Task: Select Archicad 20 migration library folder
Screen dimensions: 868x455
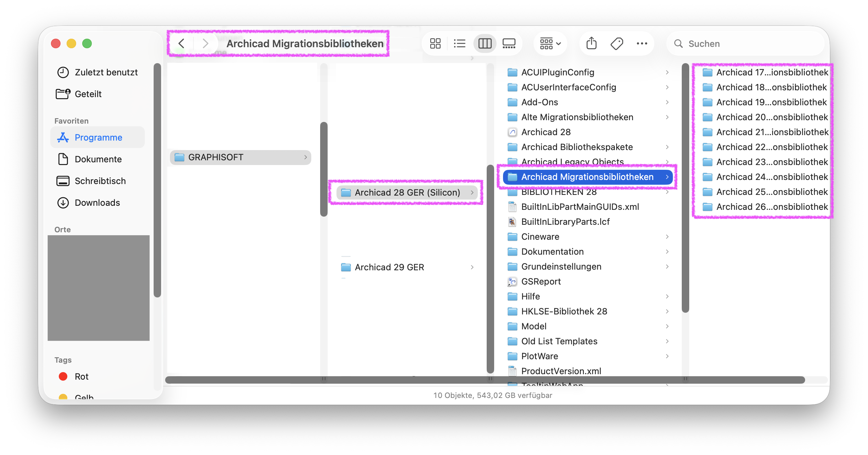Action: coord(765,117)
